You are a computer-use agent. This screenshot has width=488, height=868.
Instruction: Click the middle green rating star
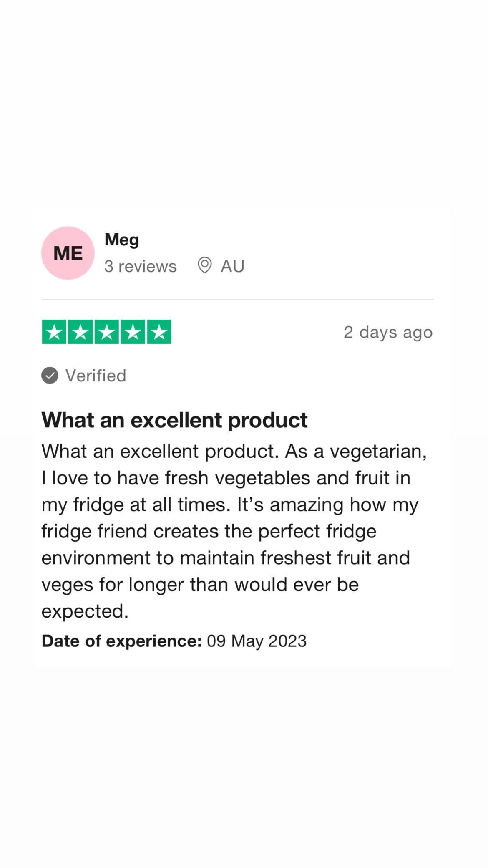(107, 332)
